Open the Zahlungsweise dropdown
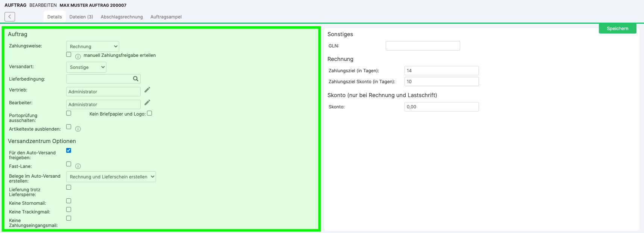 (x=92, y=46)
